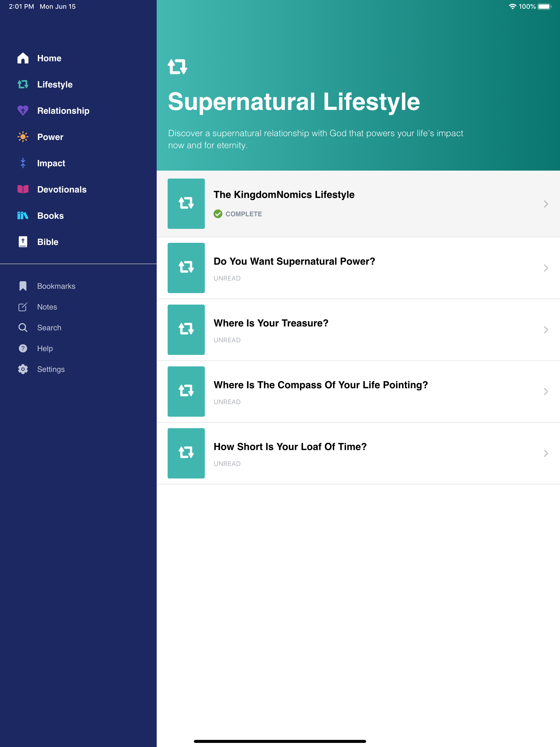Tap the Supernatural Lifestyle heading
Image resolution: width=560 pixels, height=747 pixels.
(x=294, y=102)
